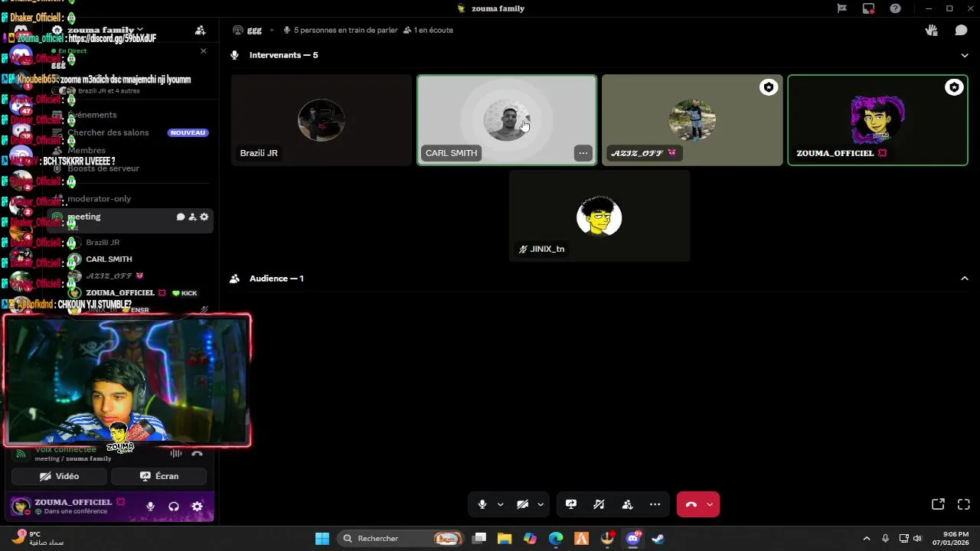Open Boosts de serveur
980x551 pixels.
click(103, 168)
